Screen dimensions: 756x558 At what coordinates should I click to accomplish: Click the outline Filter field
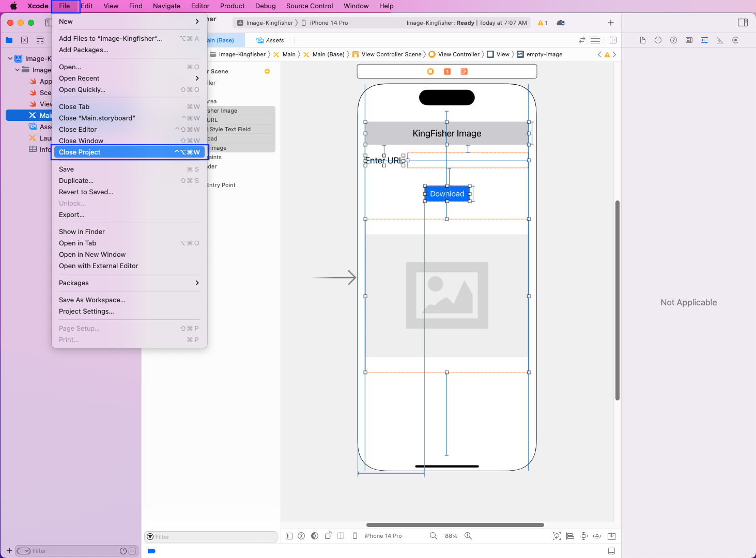pyautogui.click(x=212, y=537)
